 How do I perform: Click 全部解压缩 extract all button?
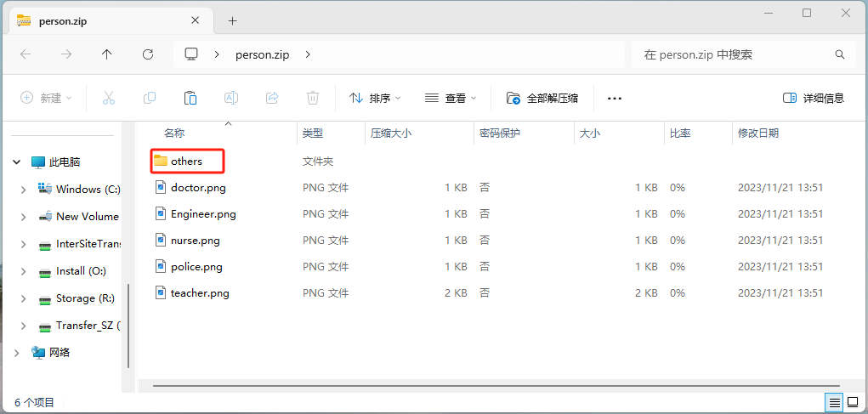point(542,98)
